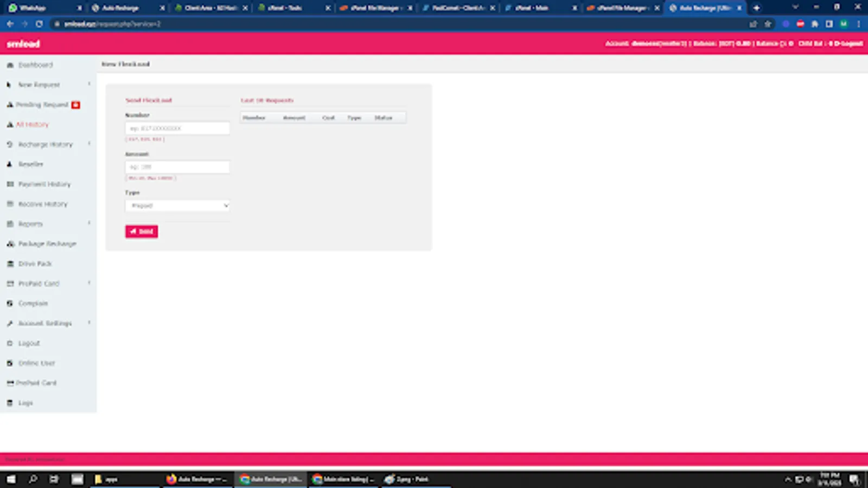868x488 pixels.
Task: Click the Package Recharge icon in sidebar
Action: (x=10, y=244)
